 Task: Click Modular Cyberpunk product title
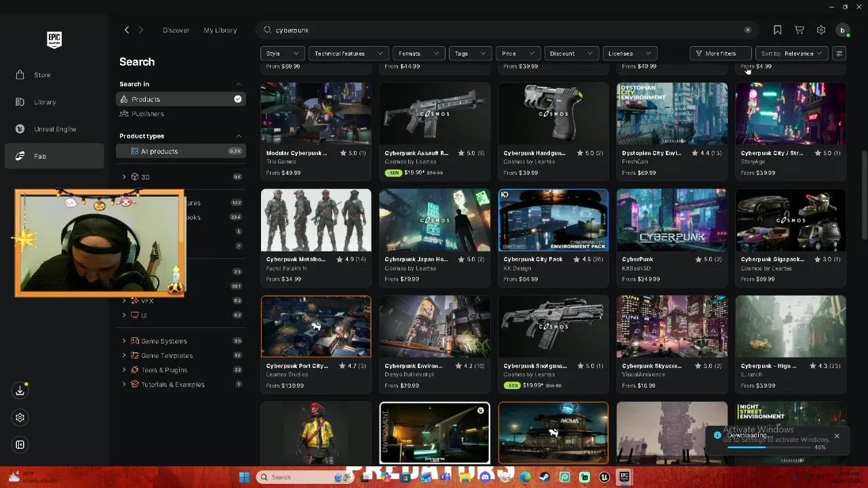(297, 153)
